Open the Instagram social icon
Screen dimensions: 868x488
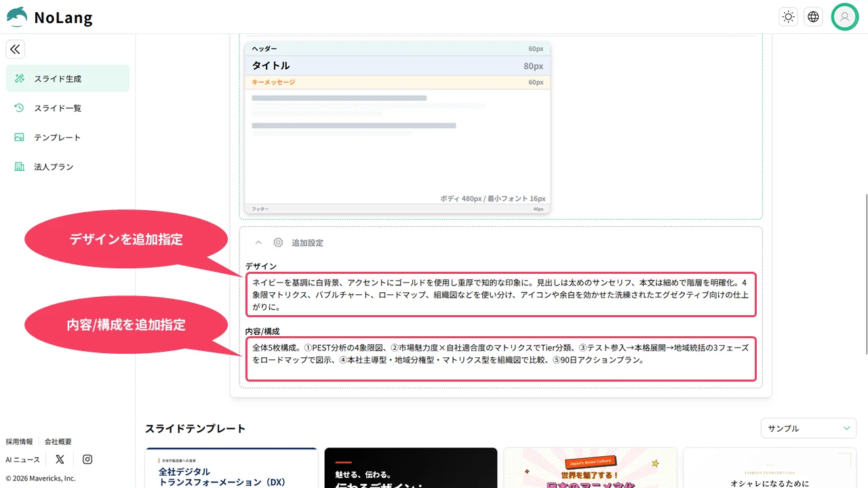(x=87, y=460)
